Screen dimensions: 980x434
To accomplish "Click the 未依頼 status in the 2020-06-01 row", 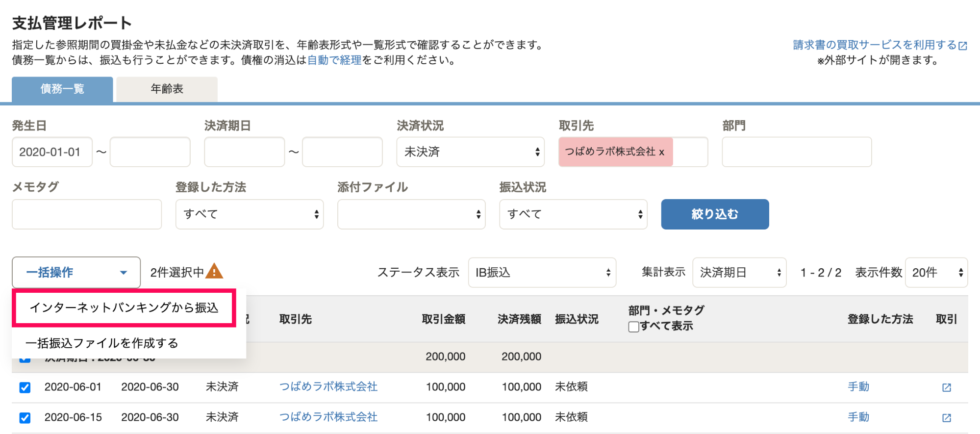I will tap(571, 387).
